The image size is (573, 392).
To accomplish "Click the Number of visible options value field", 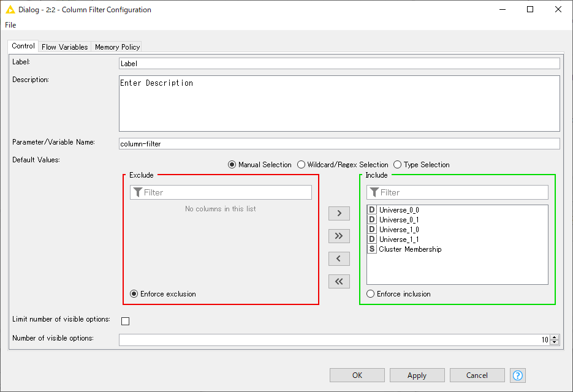I will 335,340.
